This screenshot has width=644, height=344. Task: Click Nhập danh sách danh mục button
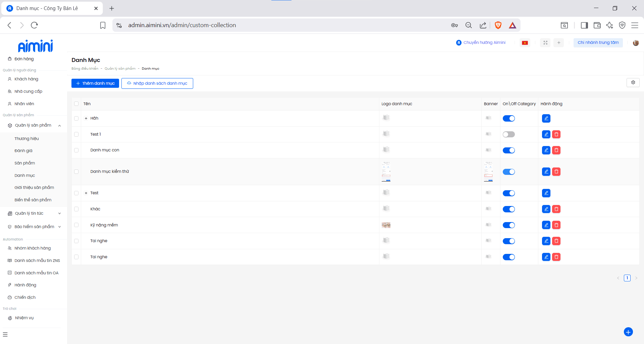tap(157, 83)
